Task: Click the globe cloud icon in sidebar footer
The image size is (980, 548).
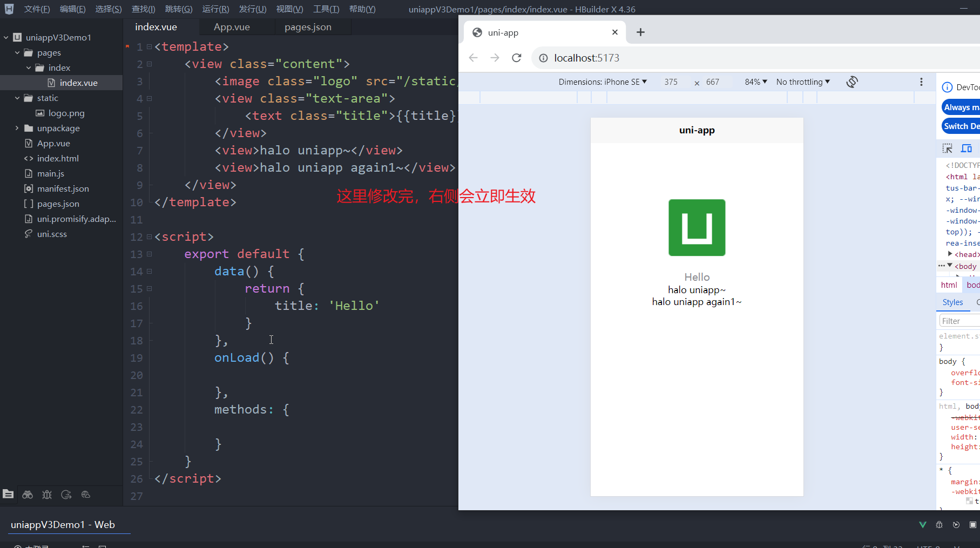Action: tap(86, 494)
